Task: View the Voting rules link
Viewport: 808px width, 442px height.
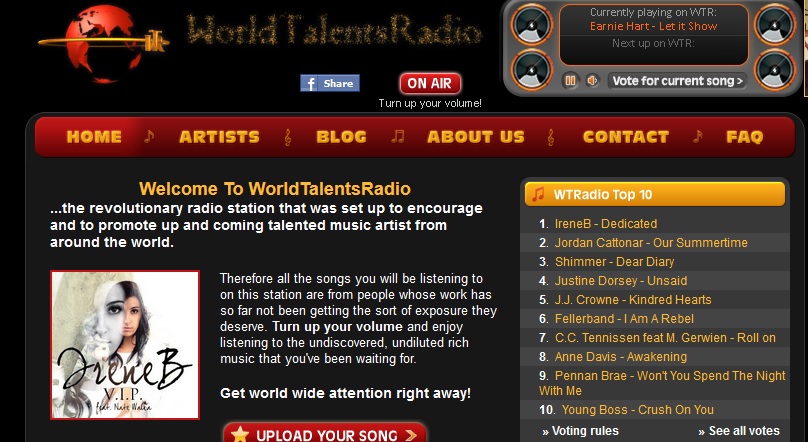Action: click(x=580, y=431)
